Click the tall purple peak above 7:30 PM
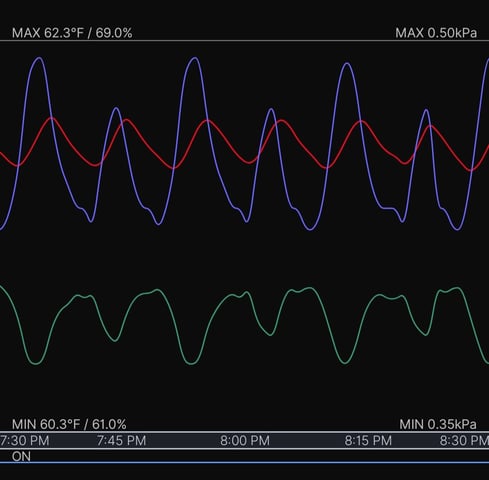 click(39, 58)
